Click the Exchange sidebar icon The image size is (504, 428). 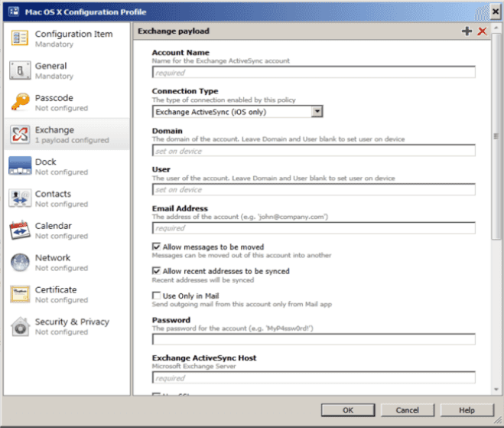tap(20, 134)
